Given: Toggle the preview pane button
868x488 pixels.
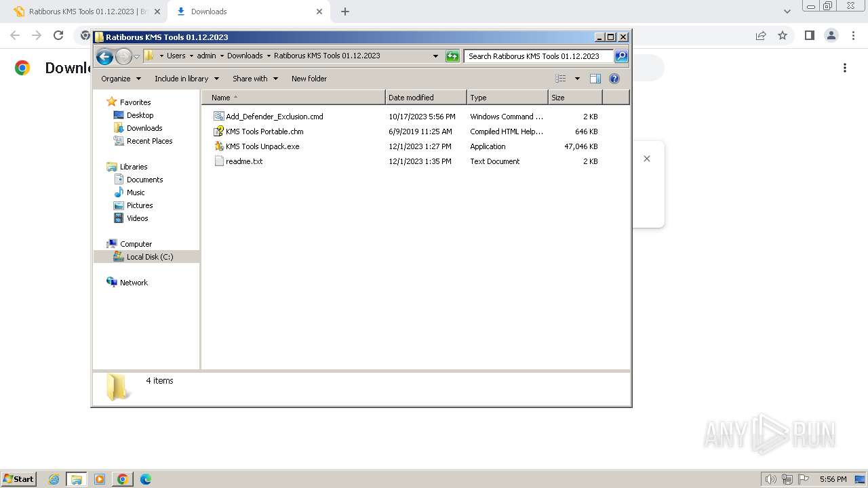Looking at the screenshot, I should (595, 79).
